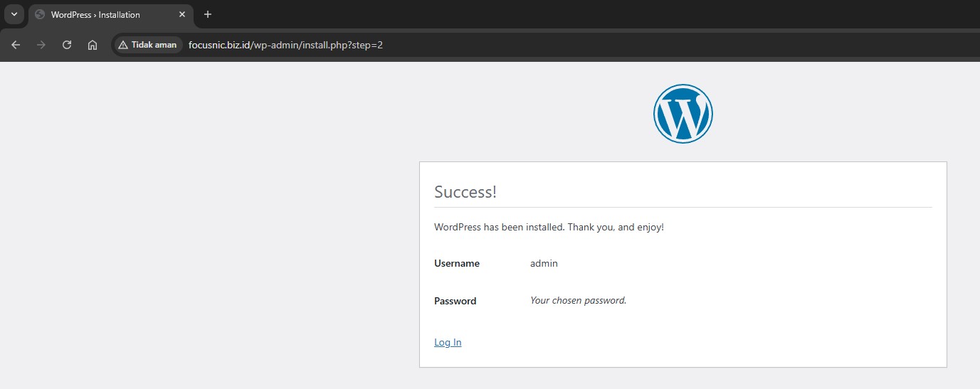The image size is (980, 389).
Task: Reload the current page
Action: 67,45
